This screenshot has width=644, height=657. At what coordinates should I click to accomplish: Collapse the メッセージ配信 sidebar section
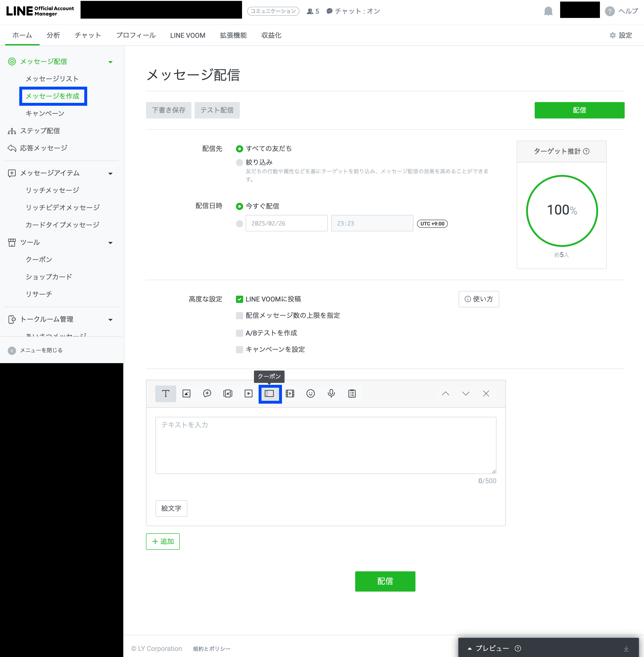[x=110, y=62]
